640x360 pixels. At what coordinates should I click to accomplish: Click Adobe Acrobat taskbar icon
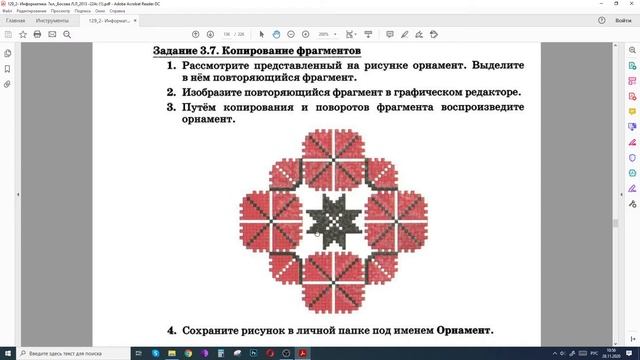(302, 353)
